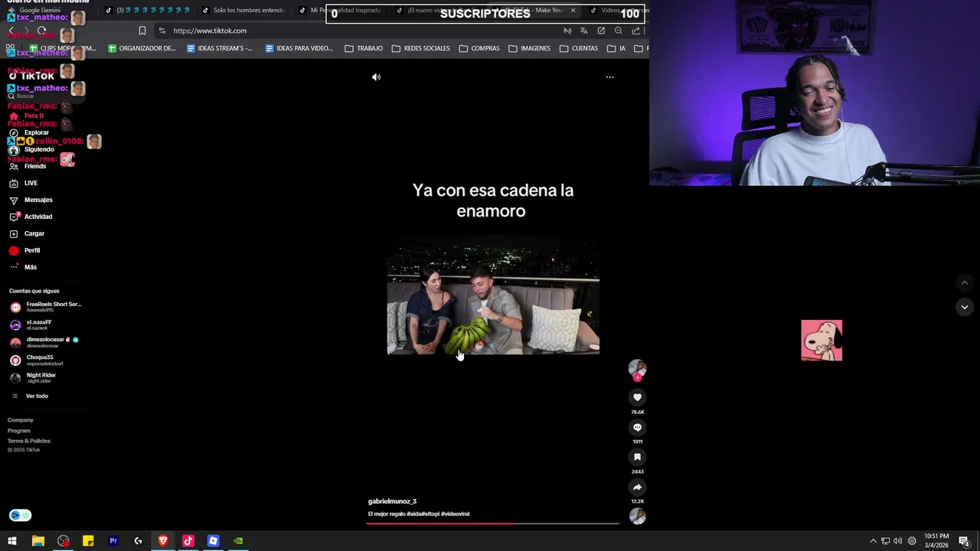Click the translate page icon in address bar
This screenshot has width=980, height=551.
click(x=583, y=31)
